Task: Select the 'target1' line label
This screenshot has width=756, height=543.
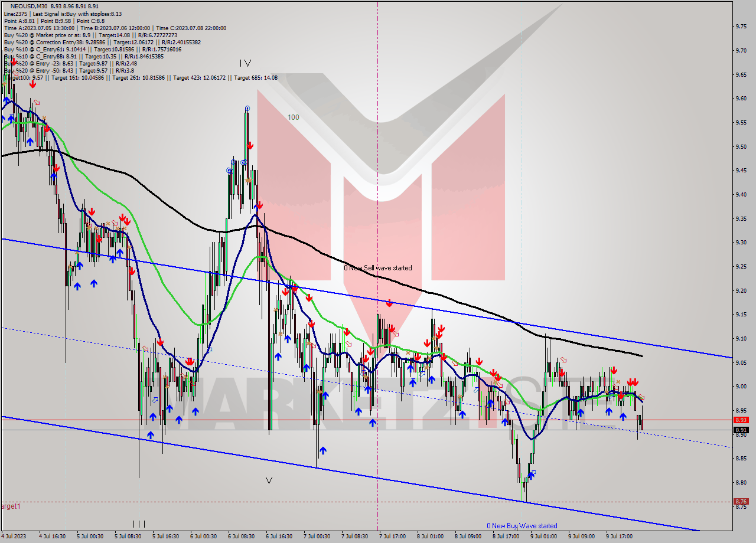Action: pos(11,506)
